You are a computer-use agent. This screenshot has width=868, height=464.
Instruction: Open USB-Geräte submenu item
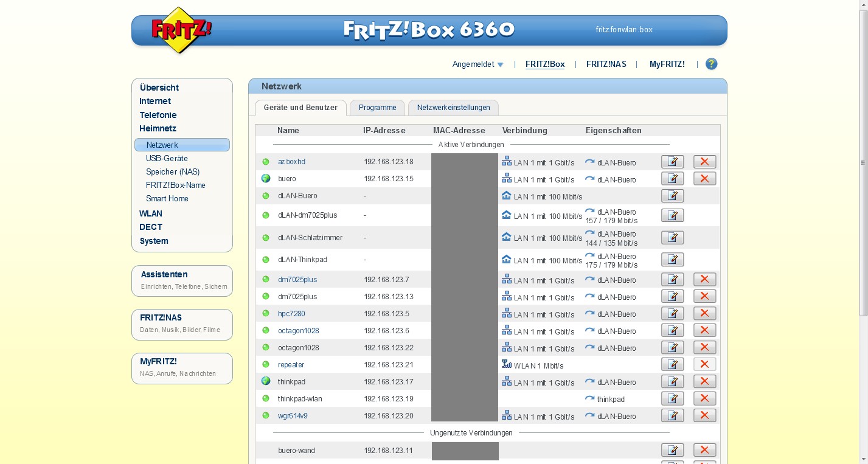click(x=167, y=158)
